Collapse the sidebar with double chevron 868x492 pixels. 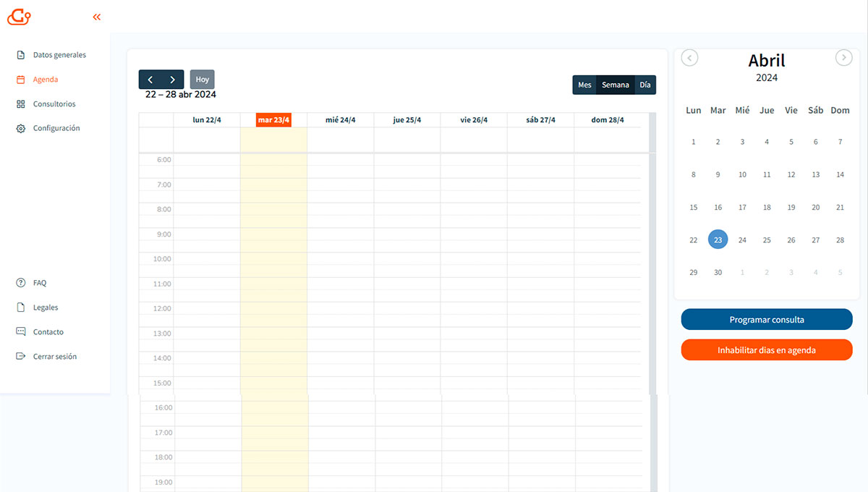click(97, 17)
